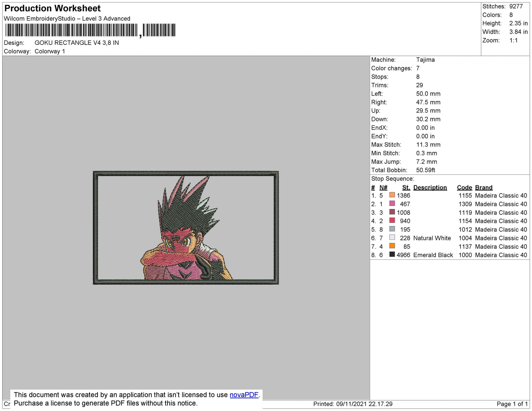Click the red swatch for code 1154
The height and width of the screenshot is (411, 532).
(x=392, y=220)
